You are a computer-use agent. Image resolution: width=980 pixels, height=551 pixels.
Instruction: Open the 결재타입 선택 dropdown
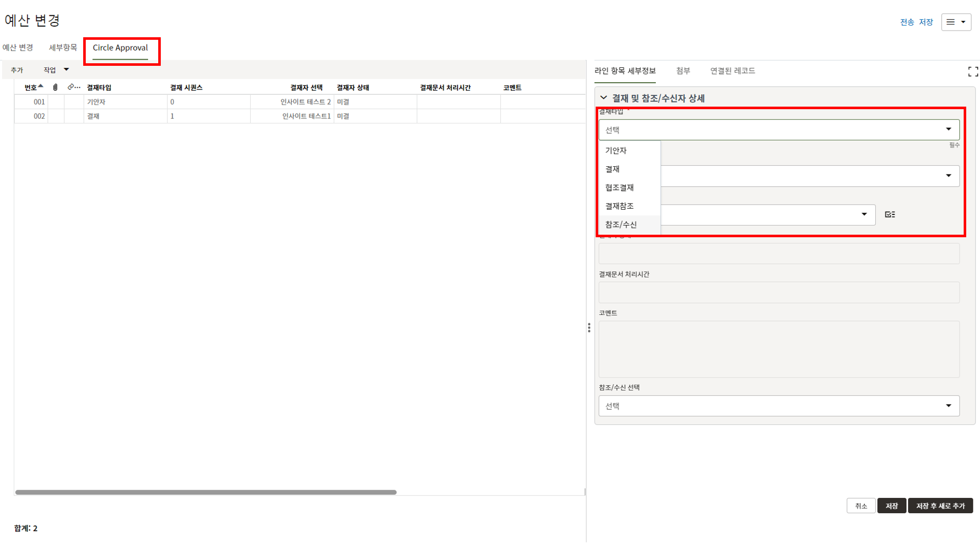778,130
